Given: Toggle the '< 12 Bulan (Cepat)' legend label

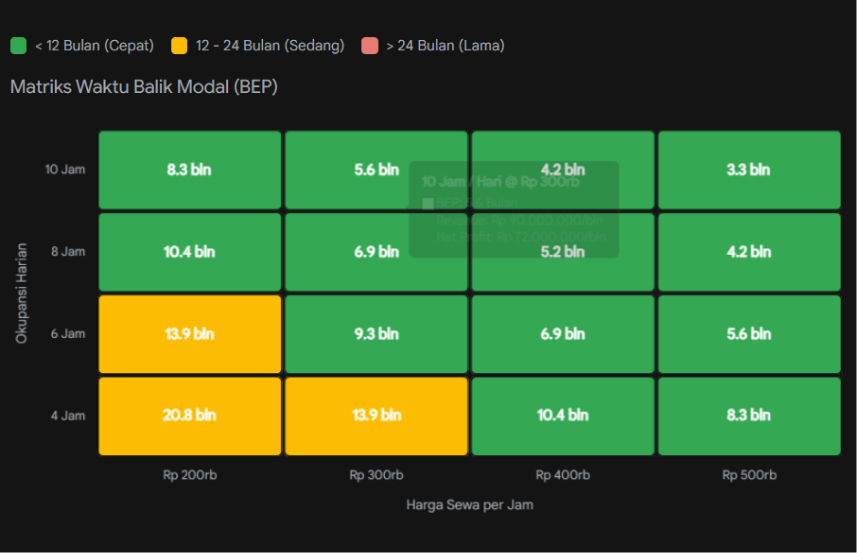Looking at the screenshot, I should click(x=93, y=45).
